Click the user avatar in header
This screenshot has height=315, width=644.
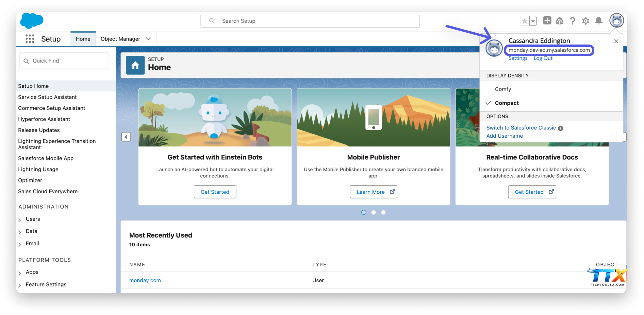pos(616,21)
